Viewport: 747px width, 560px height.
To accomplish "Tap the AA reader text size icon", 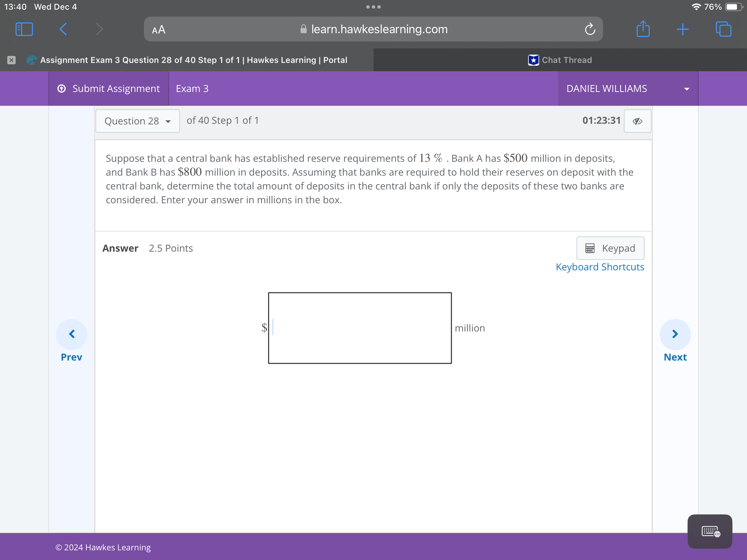I will tap(159, 30).
